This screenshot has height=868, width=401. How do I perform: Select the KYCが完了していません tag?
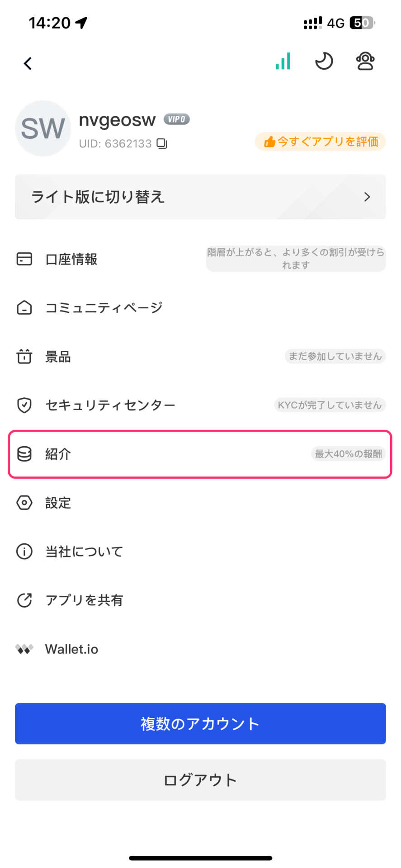coord(330,405)
